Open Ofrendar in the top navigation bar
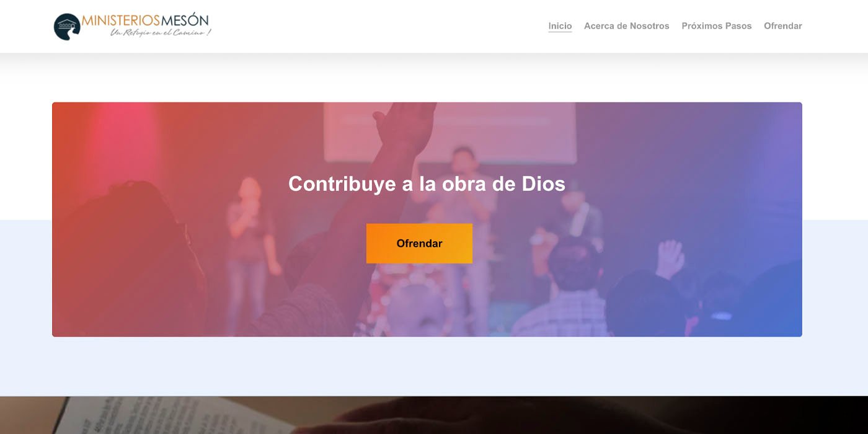This screenshot has height=434, width=868. click(x=782, y=26)
